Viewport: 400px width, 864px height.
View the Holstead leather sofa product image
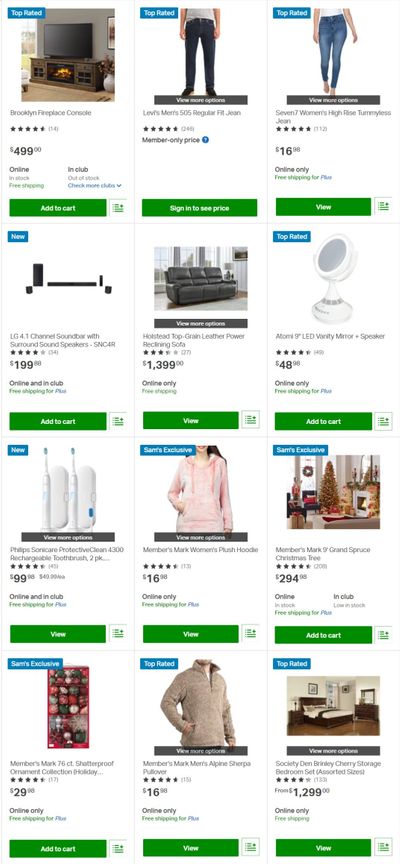[201, 278]
